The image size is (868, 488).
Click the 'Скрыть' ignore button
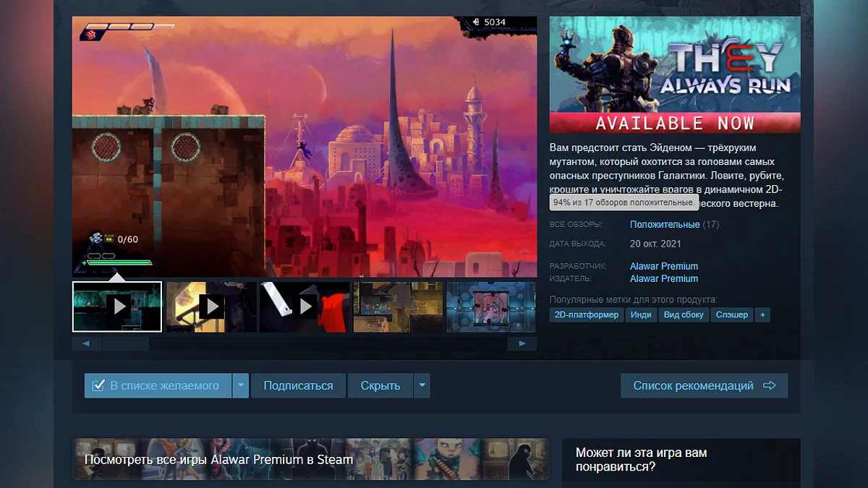380,385
